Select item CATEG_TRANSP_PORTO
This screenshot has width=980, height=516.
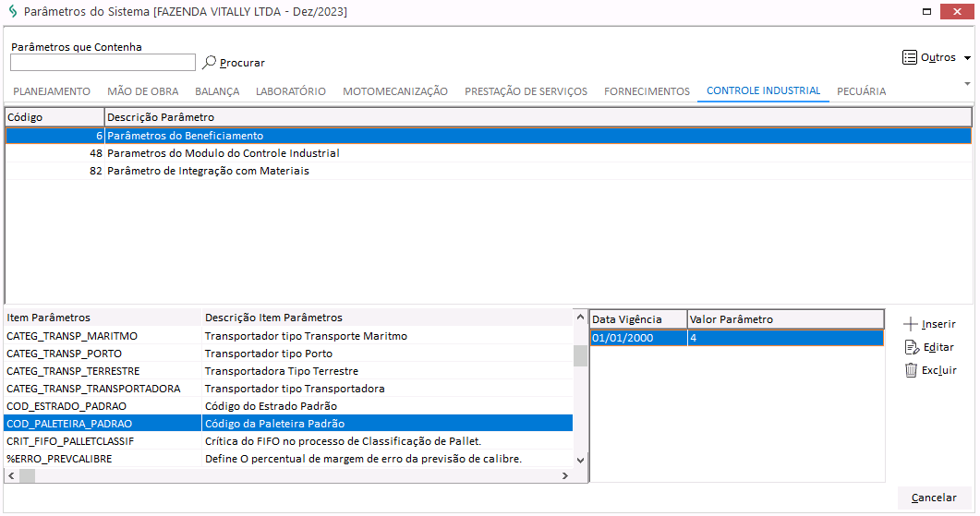pyautogui.click(x=103, y=354)
